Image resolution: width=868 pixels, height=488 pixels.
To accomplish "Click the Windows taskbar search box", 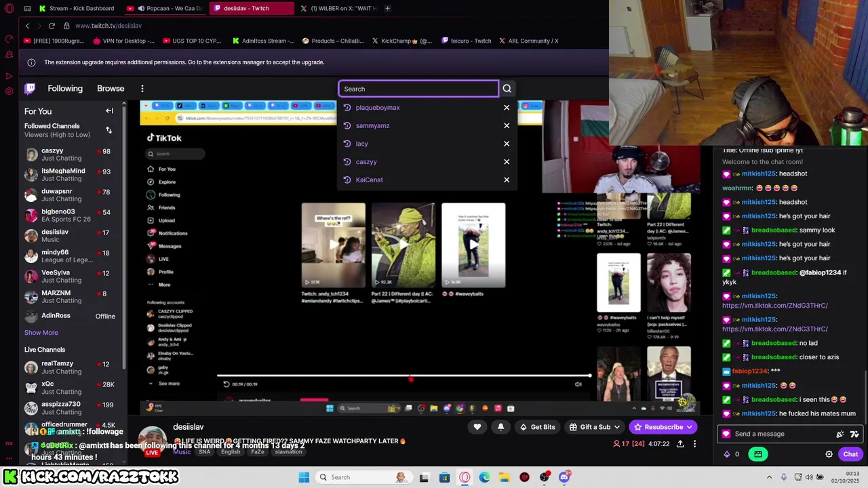I will point(363,477).
